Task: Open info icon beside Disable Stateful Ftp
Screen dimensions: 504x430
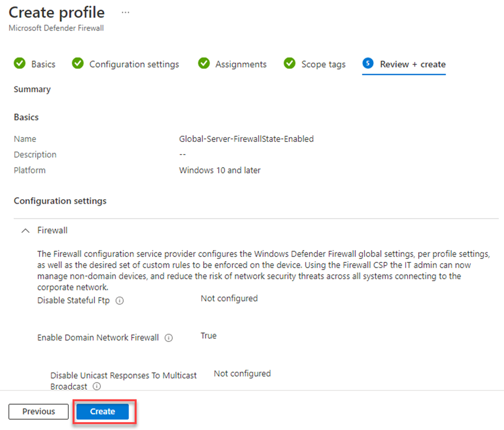Action: (x=119, y=301)
